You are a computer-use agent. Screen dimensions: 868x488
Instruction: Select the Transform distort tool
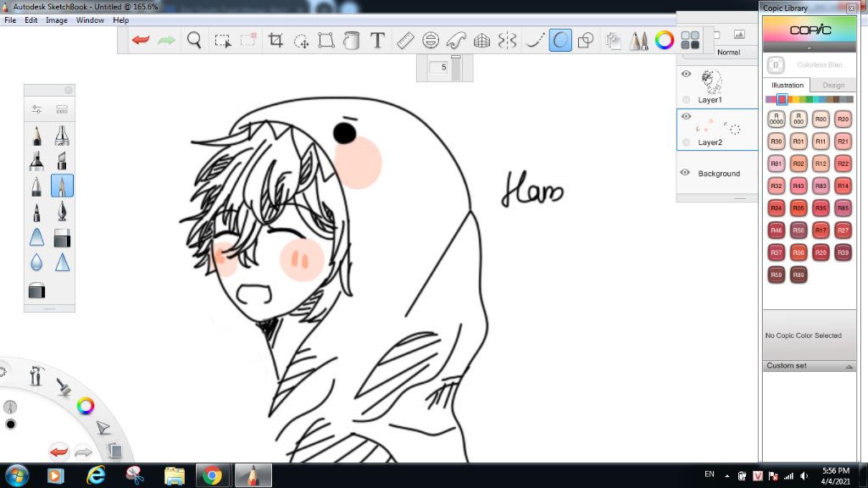coord(326,40)
